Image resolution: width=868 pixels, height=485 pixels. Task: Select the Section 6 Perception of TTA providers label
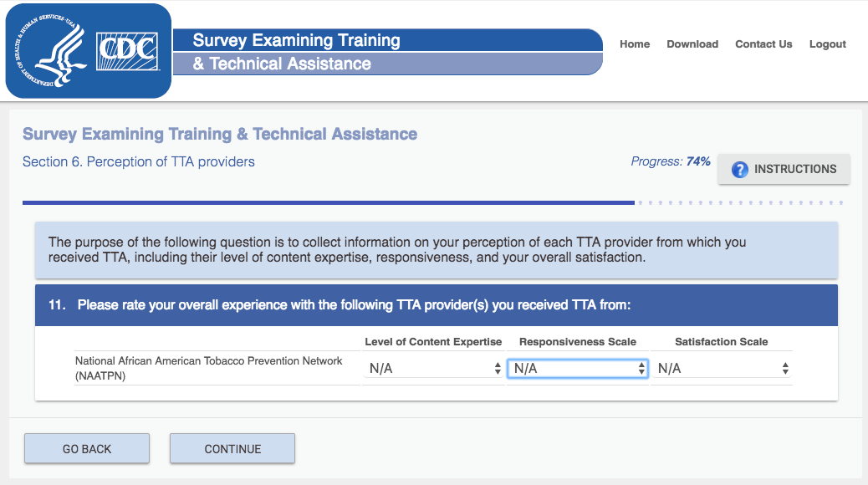click(139, 162)
